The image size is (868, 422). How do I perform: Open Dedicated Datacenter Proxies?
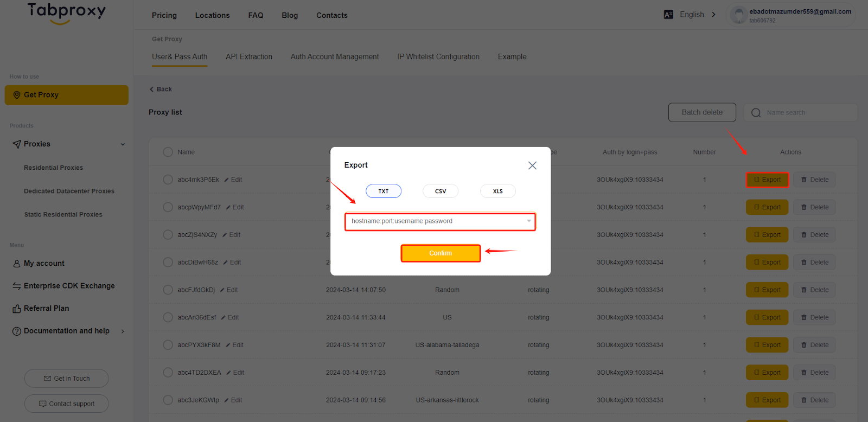point(69,191)
